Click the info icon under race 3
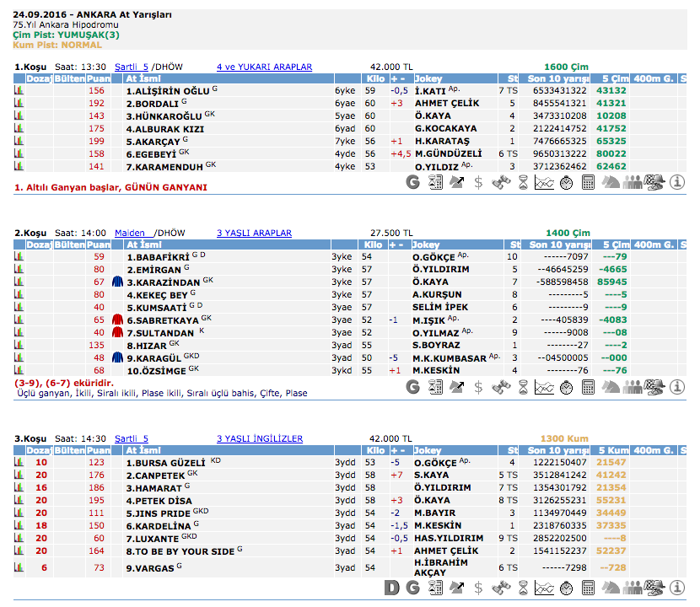700x607 pixels. 676,587
